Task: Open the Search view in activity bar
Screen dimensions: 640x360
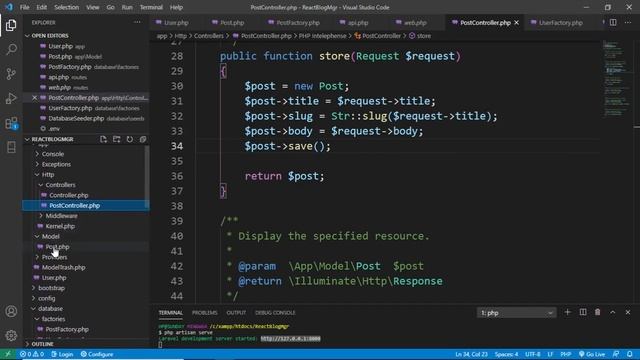Action: (x=11, y=50)
